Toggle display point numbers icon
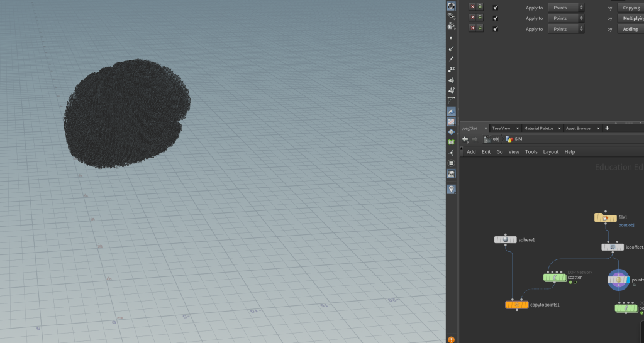644x343 pixels. 451,68
